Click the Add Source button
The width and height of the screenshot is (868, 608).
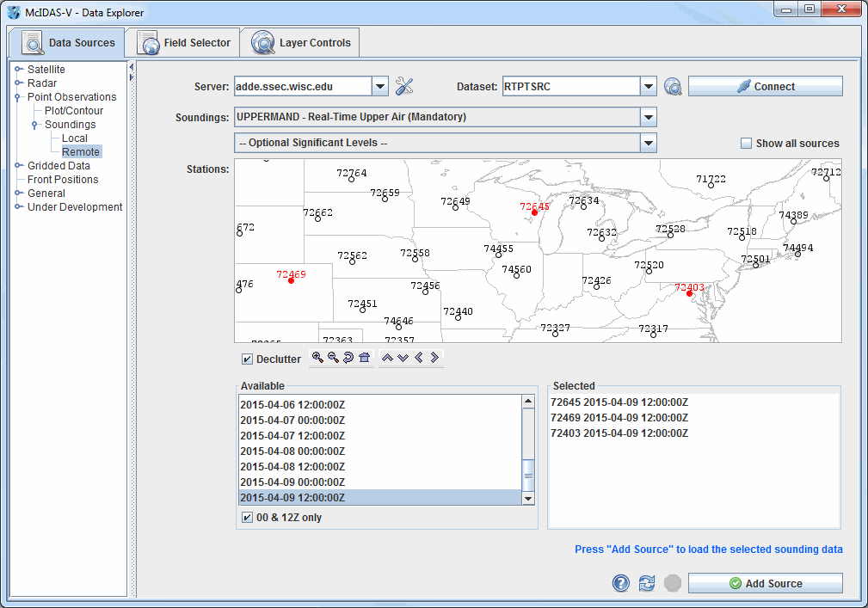tap(765, 583)
